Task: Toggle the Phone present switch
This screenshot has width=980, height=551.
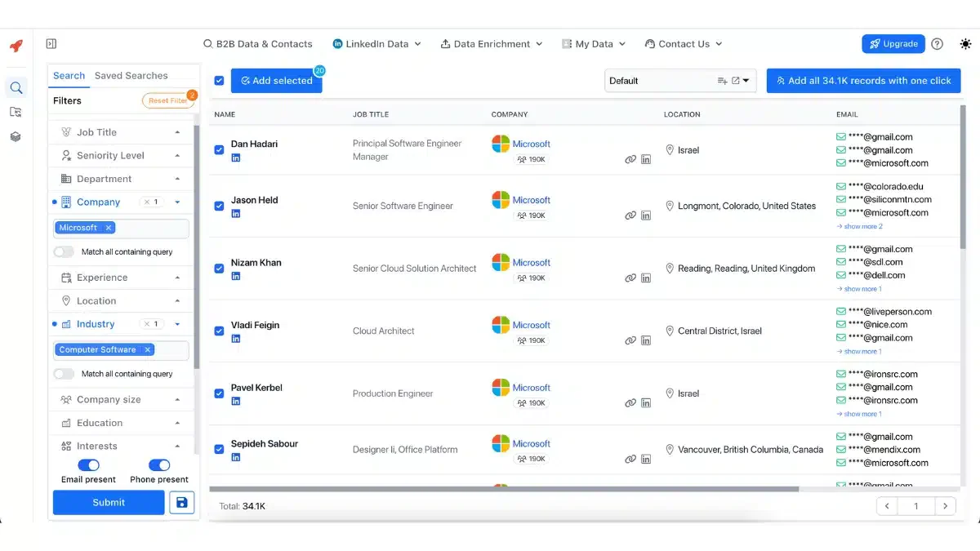Action: point(159,464)
